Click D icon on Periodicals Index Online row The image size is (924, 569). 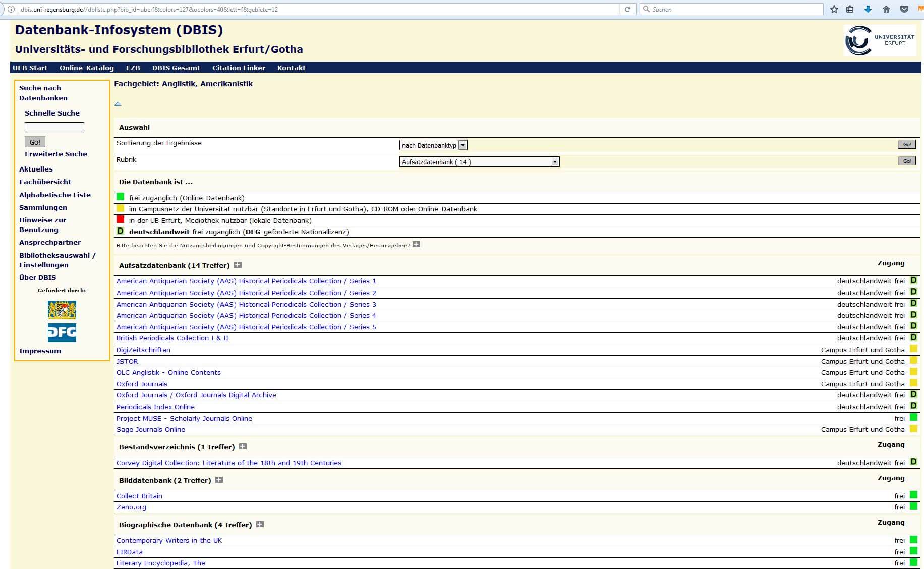(x=913, y=406)
